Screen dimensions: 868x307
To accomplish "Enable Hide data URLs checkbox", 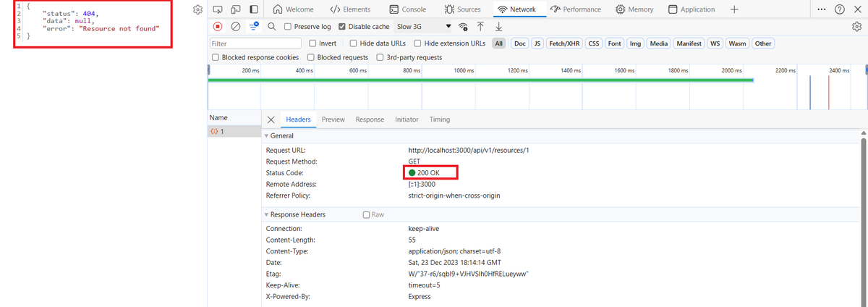I will point(352,43).
